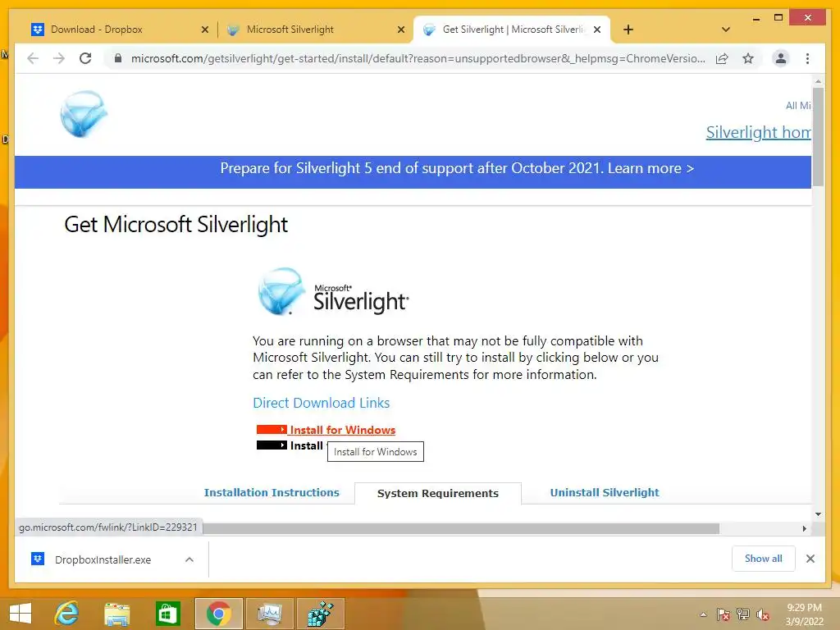Close the Microsoft Silverlight tab

pyautogui.click(x=400, y=30)
